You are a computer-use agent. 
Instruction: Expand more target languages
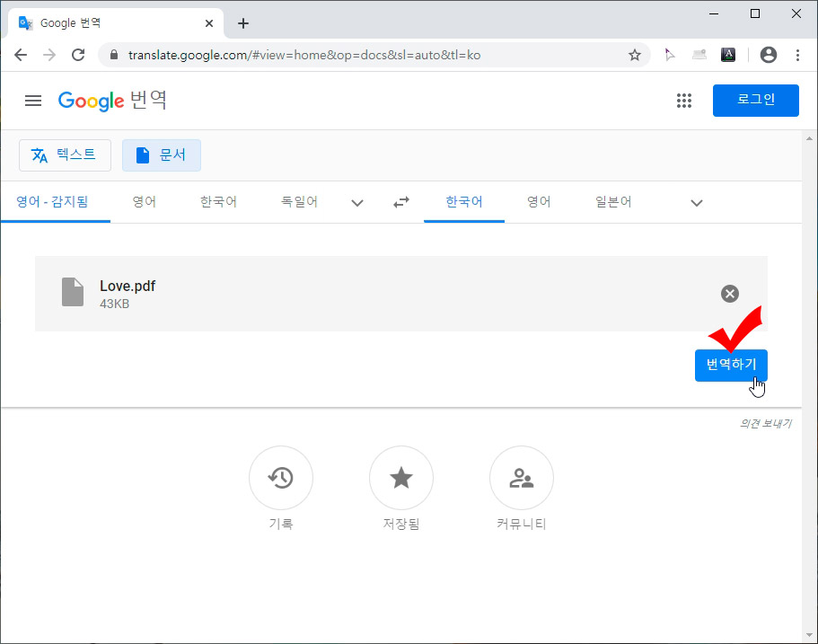[x=697, y=202]
